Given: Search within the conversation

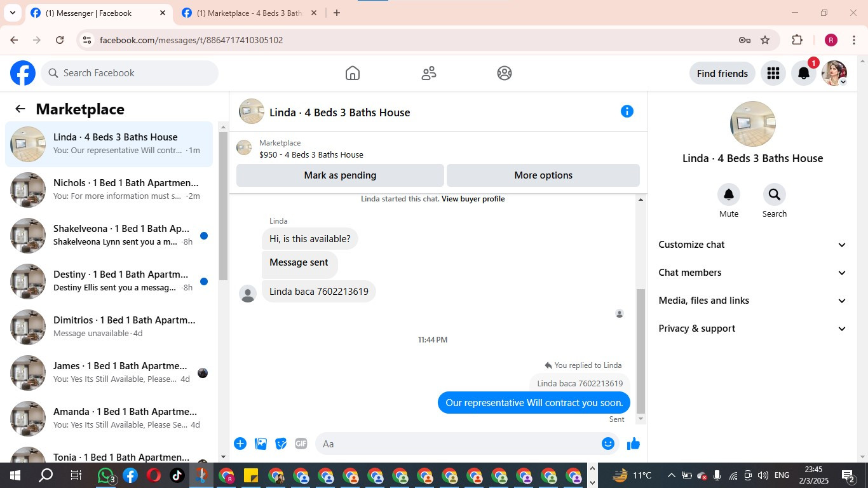Looking at the screenshot, I should (x=775, y=194).
